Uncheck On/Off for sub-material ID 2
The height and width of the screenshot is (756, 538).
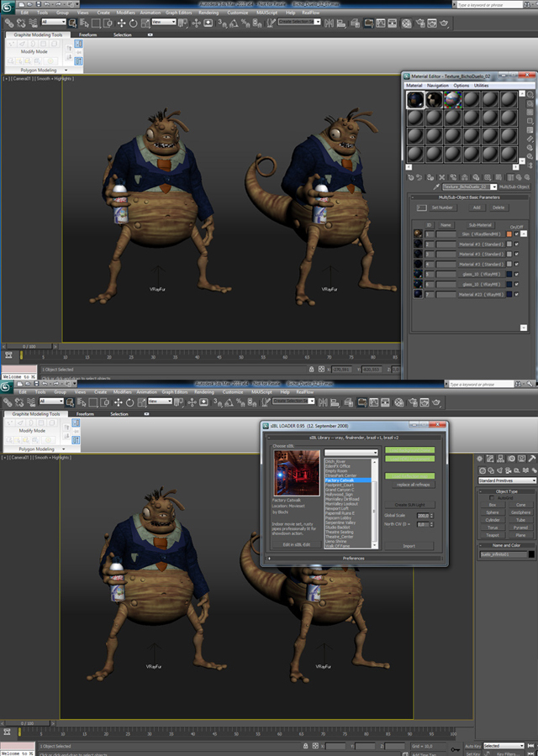pos(516,244)
